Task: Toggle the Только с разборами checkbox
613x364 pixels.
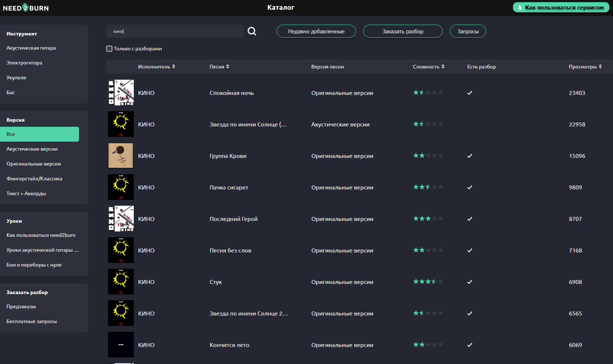Action: pos(109,49)
